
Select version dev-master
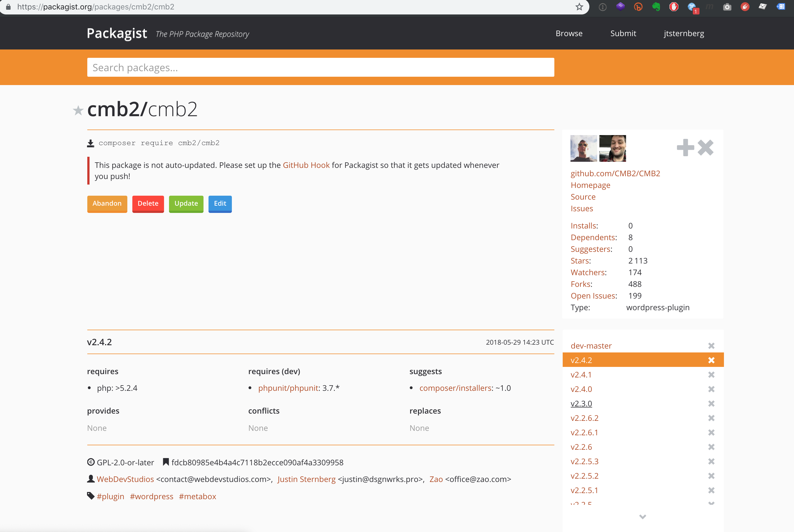(x=591, y=346)
